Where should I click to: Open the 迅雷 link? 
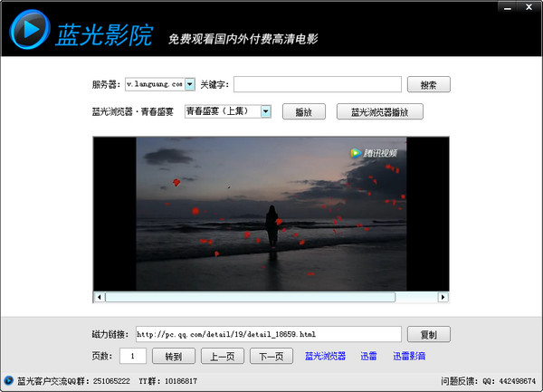pyautogui.click(x=368, y=356)
